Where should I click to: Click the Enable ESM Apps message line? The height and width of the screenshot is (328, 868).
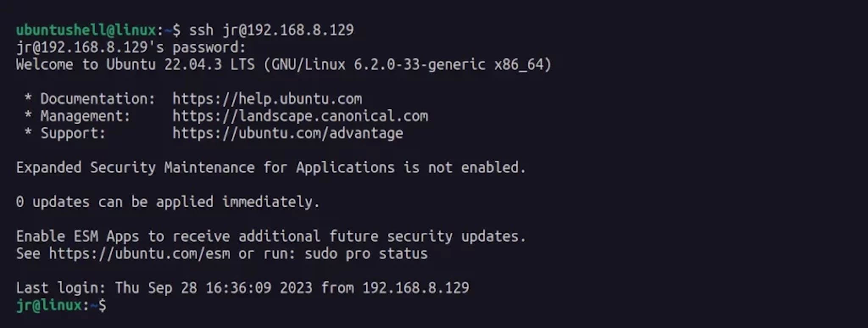tap(270, 236)
